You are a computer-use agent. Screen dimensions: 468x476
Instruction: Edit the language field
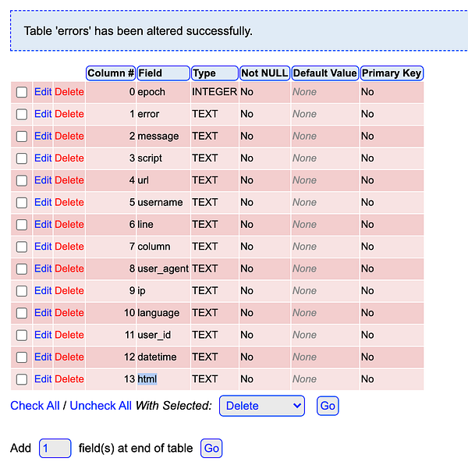point(43,313)
